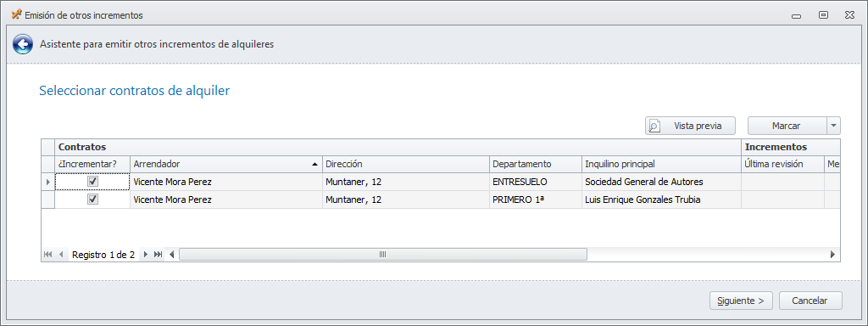Click the Última revisión column header
The image size is (868, 326).
point(782,164)
